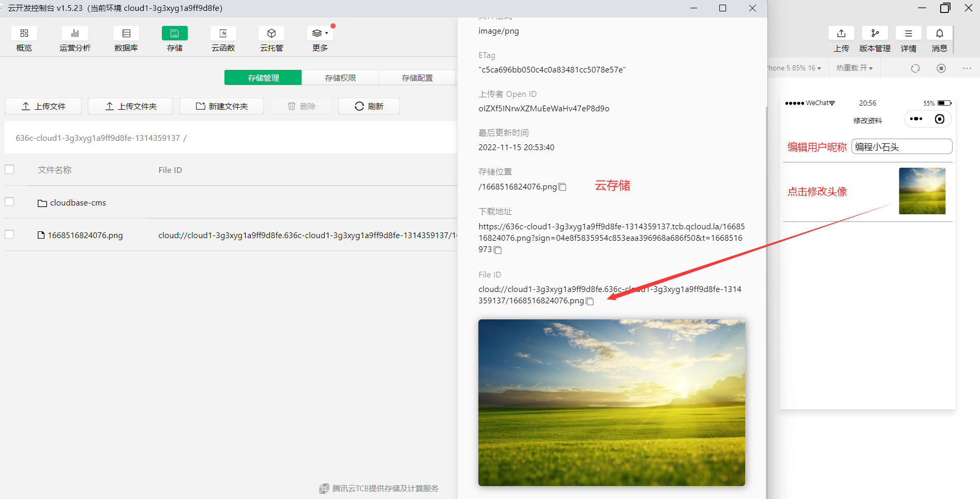Click the 新建文件夹 button
Viewport: 980px width, 499px height.
[221, 106]
